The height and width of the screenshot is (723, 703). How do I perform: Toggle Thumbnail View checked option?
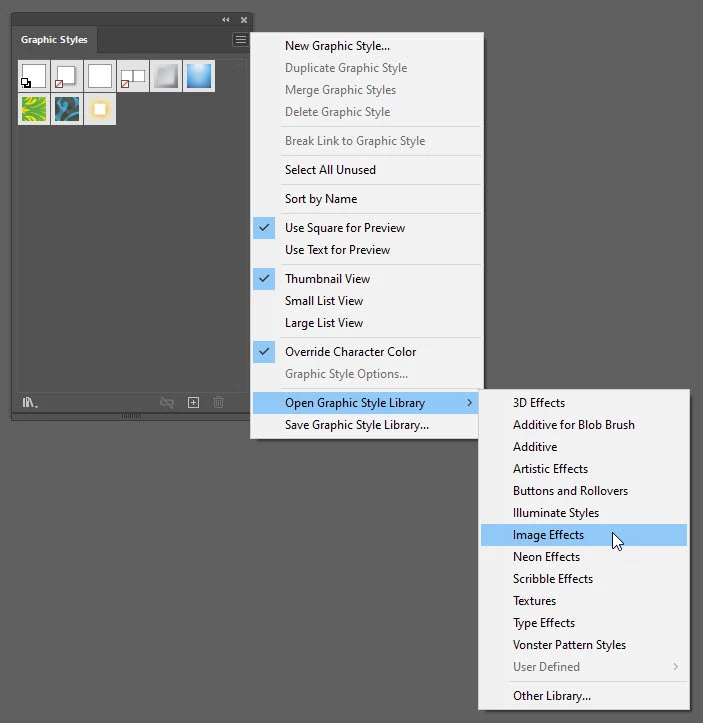(x=367, y=279)
